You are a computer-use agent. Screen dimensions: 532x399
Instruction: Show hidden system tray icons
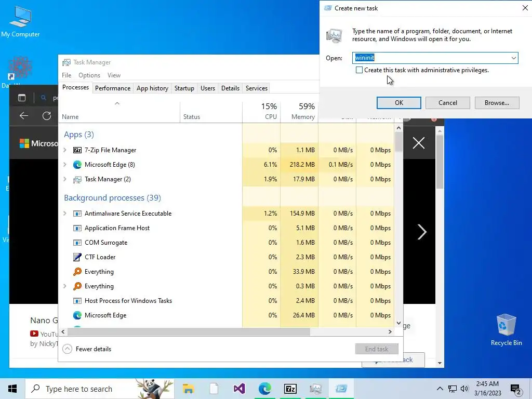coord(440,389)
